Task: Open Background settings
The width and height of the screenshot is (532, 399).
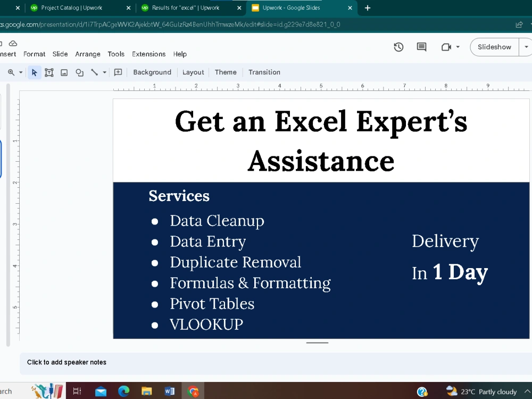Action: [x=152, y=72]
